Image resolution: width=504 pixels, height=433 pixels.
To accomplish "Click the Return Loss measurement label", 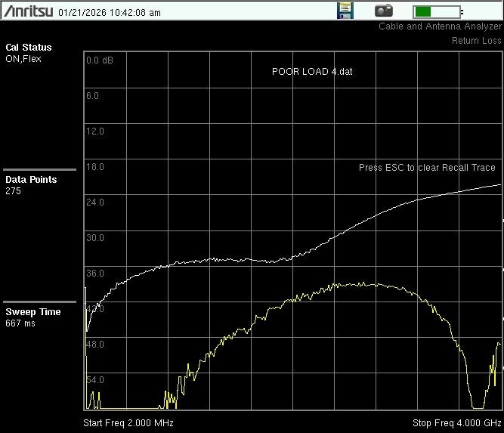I will [476, 41].
